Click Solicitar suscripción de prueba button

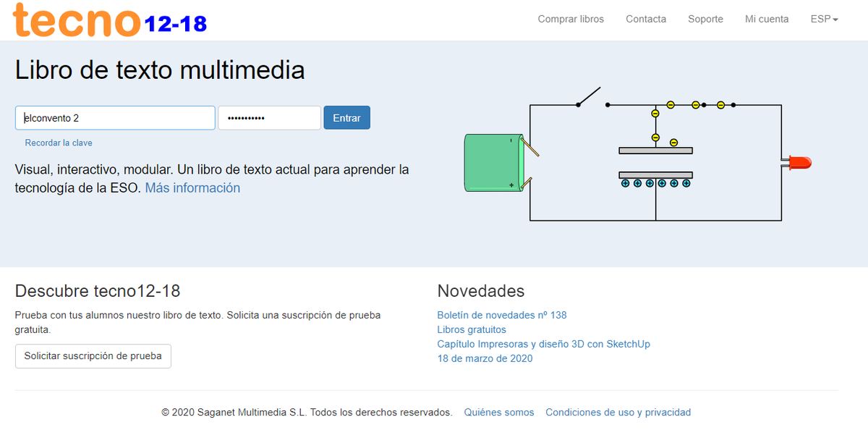pos(93,356)
